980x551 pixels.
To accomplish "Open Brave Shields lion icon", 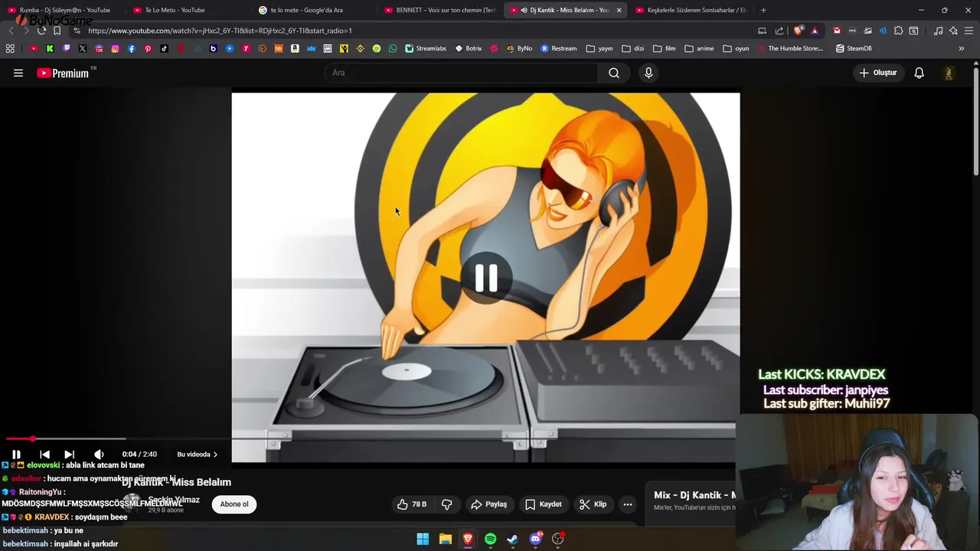I will point(799,31).
